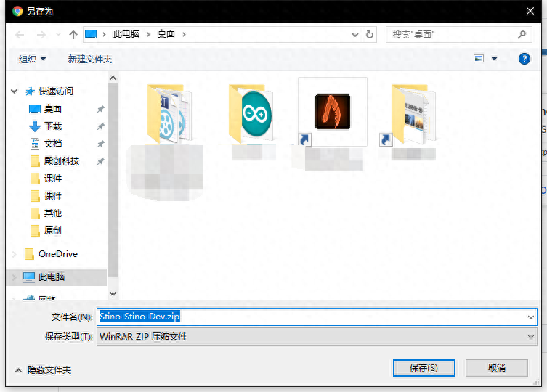Open the 组织 menu
The height and width of the screenshot is (392, 547).
tap(32, 59)
